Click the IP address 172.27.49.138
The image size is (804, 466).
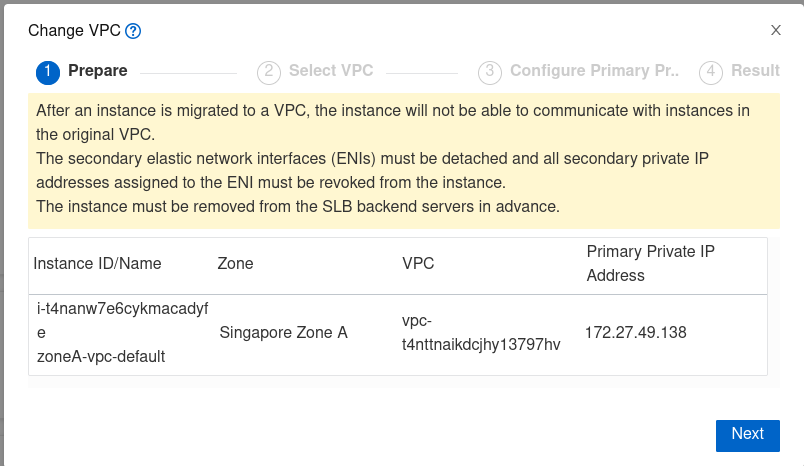pyautogui.click(x=636, y=332)
